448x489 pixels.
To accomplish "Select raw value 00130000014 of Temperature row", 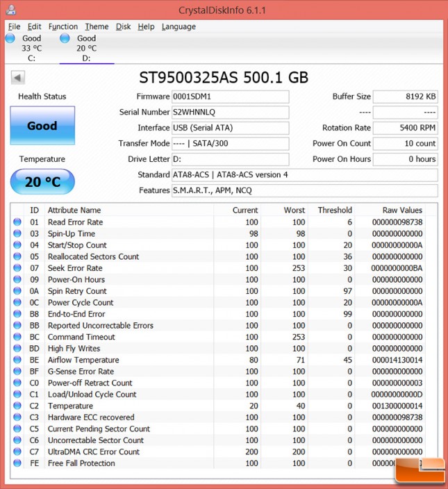I will tap(397, 406).
